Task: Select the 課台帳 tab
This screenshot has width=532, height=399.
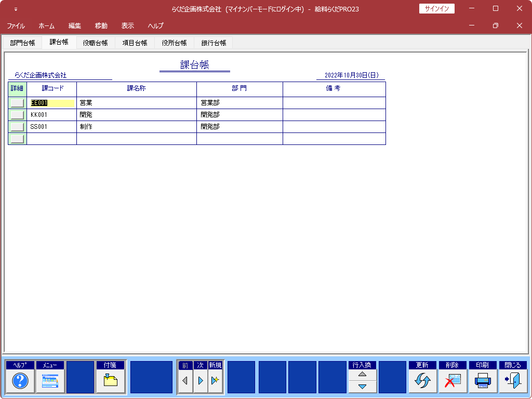Action: click(x=59, y=42)
